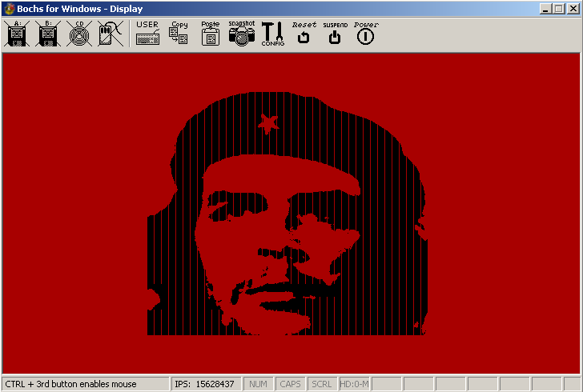Click the Copy toolbar icon
The width and height of the screenshot is (583, 392).
[179, 34]
